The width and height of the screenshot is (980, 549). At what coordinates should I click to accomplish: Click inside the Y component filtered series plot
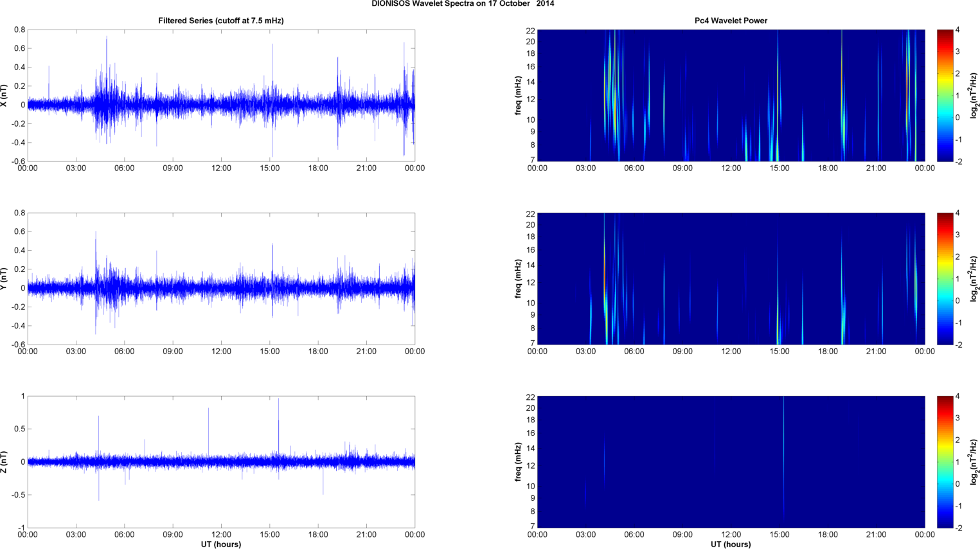point(221,279)
